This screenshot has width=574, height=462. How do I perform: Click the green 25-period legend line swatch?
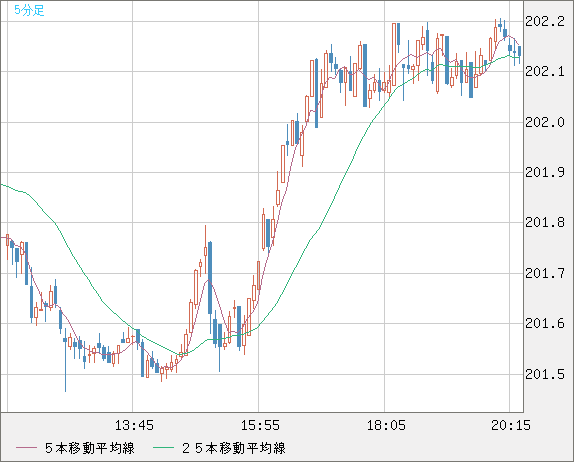coord(163,448)
